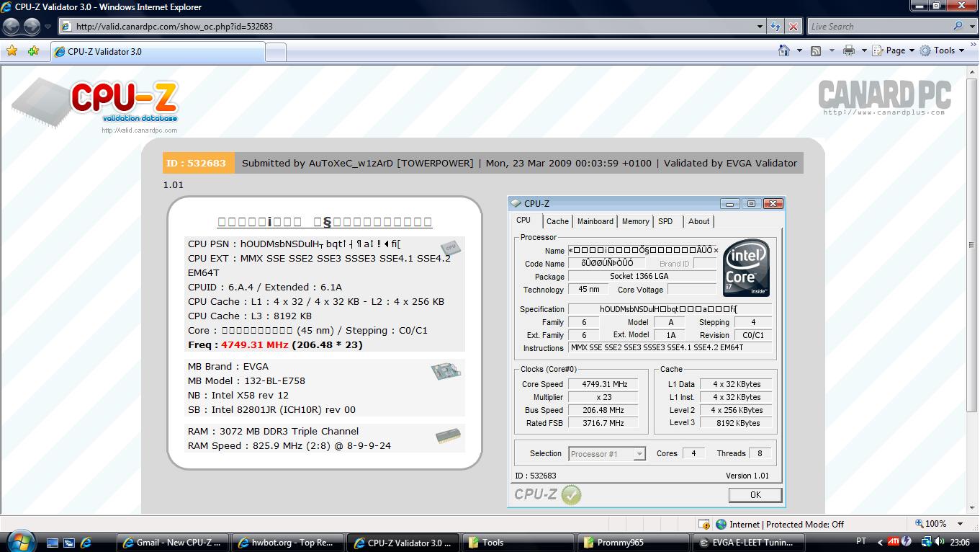
Task: Click the status bar security page icon
Action: [705, 524]
